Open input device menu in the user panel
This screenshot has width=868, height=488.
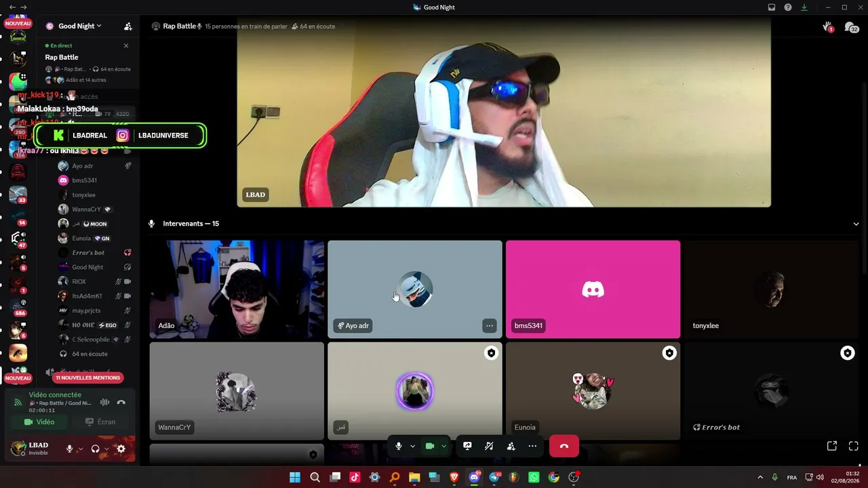pyautogui.click(x=80, y=449)
